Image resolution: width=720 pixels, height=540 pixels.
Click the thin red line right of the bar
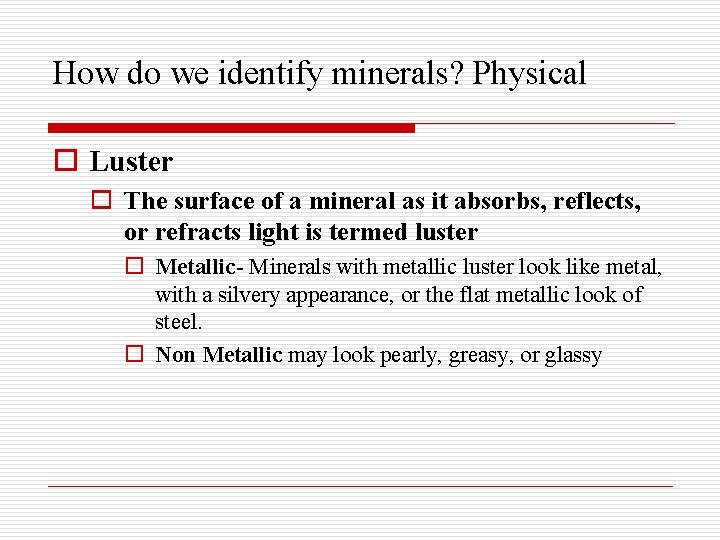(x=545, y=124)
